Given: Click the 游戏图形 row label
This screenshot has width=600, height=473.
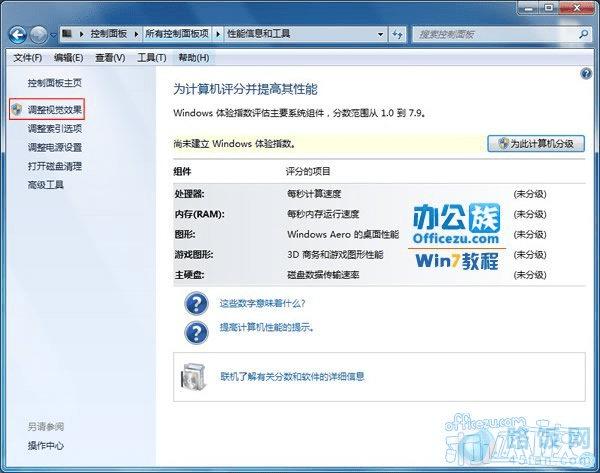Looking at the screenshot, I should pos(194,254).
